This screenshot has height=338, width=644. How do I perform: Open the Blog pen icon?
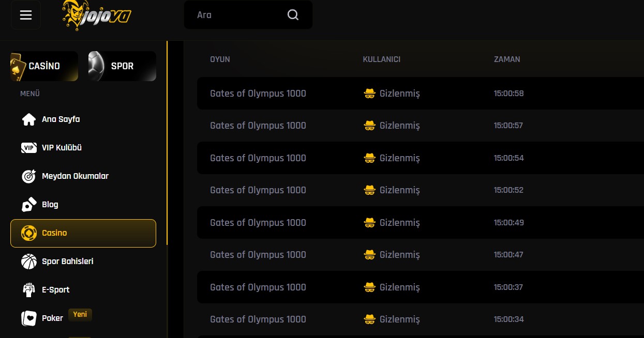click(28, 205)
